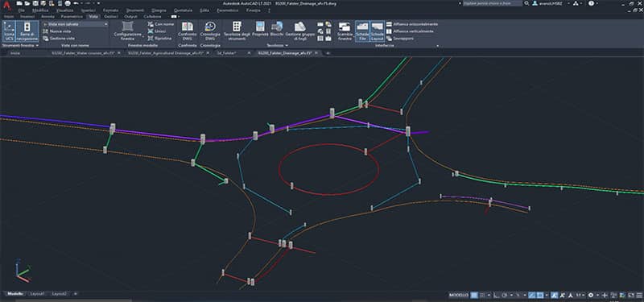Open the Blocchi palette

click(x=277, y=30)
